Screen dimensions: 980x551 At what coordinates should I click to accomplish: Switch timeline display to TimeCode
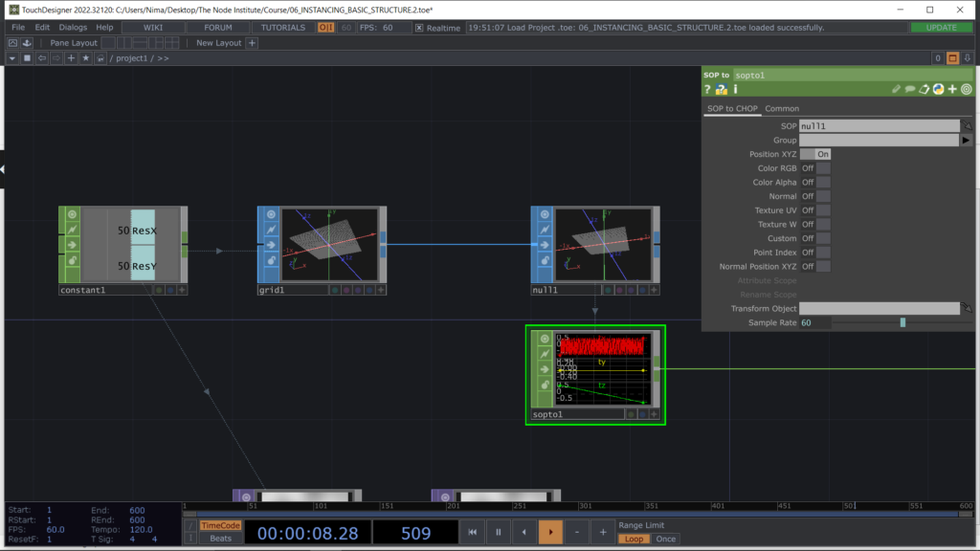pos(220,525)
